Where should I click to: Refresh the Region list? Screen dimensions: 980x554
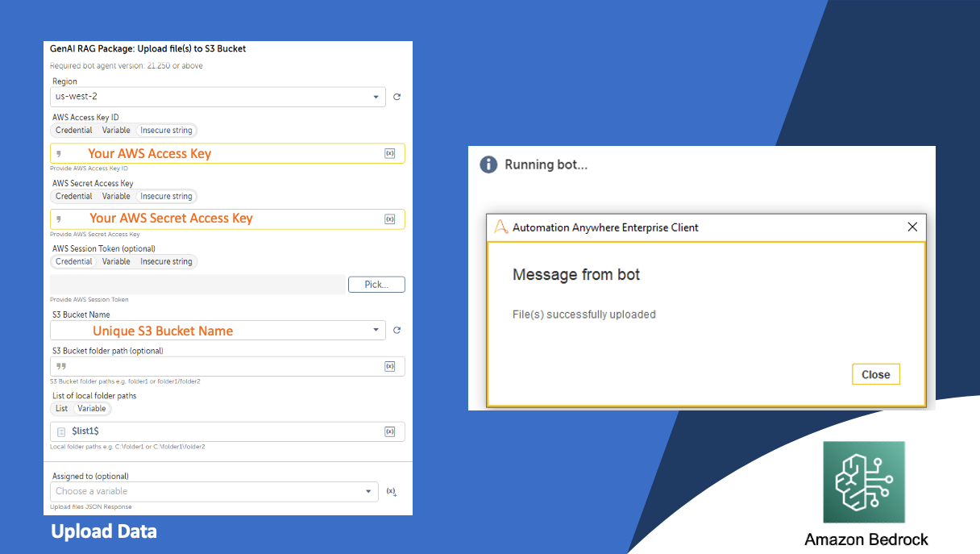pos(397,97)
